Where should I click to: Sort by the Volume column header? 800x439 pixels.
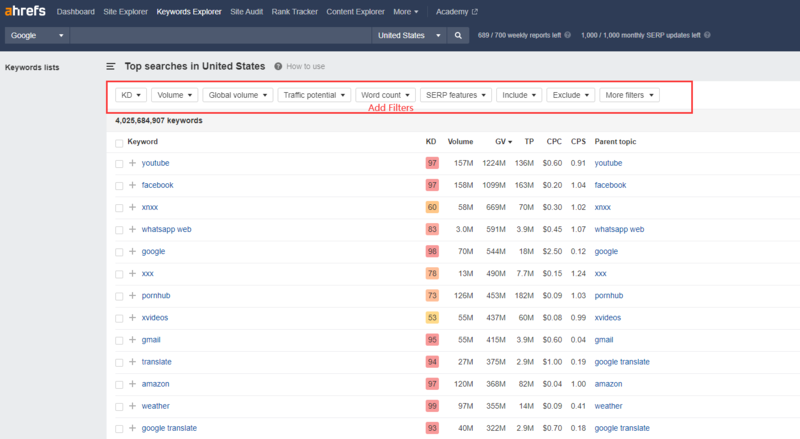pos(460,141)
